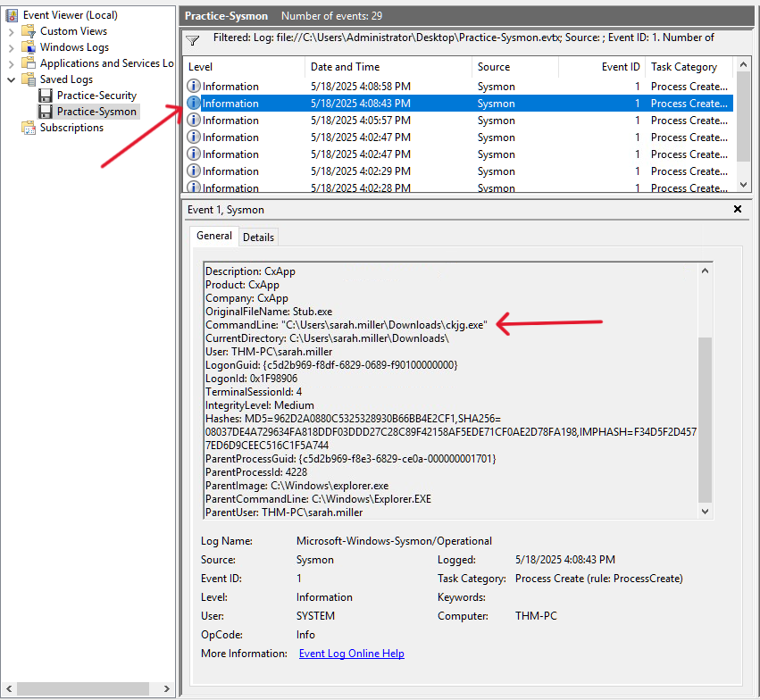This screenshot has width=760, height=700.
Task: Click the Practice-Security saved log icon
Action: pos(46,96)
